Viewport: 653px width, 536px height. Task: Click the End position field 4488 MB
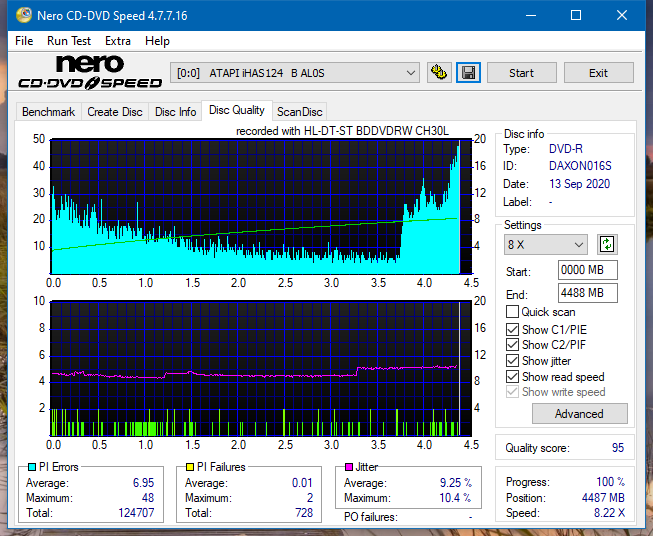click(x=587, y=293)
